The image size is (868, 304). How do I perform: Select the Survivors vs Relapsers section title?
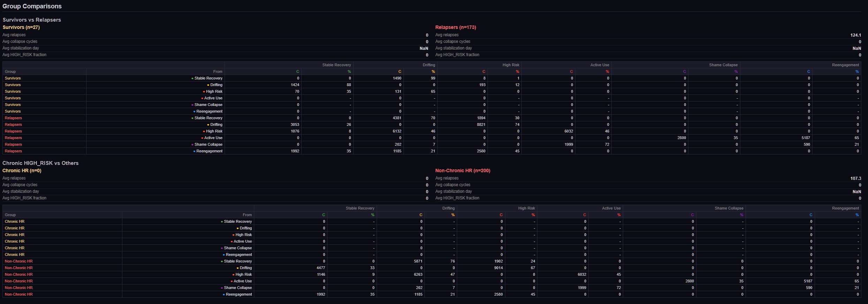click(32, 20)
